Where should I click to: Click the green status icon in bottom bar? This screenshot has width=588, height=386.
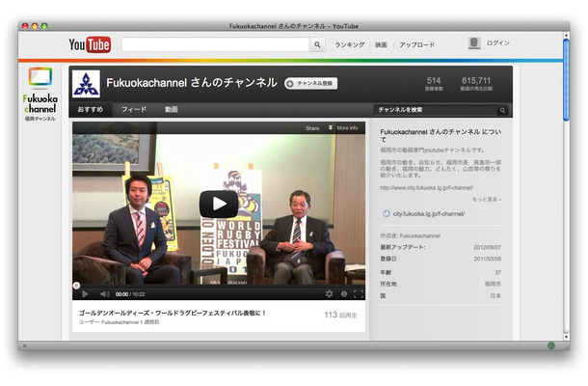(x=551, y=345)
